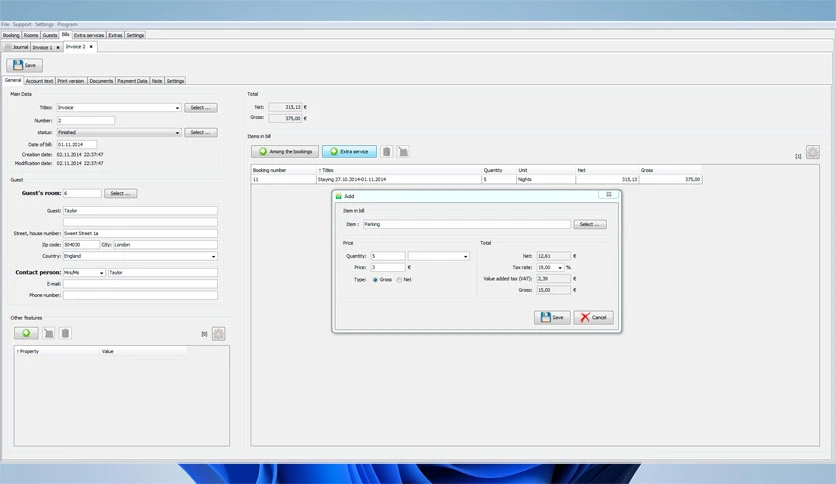Click the invoice Number field

pyautogui.click(x=85, y=121)
